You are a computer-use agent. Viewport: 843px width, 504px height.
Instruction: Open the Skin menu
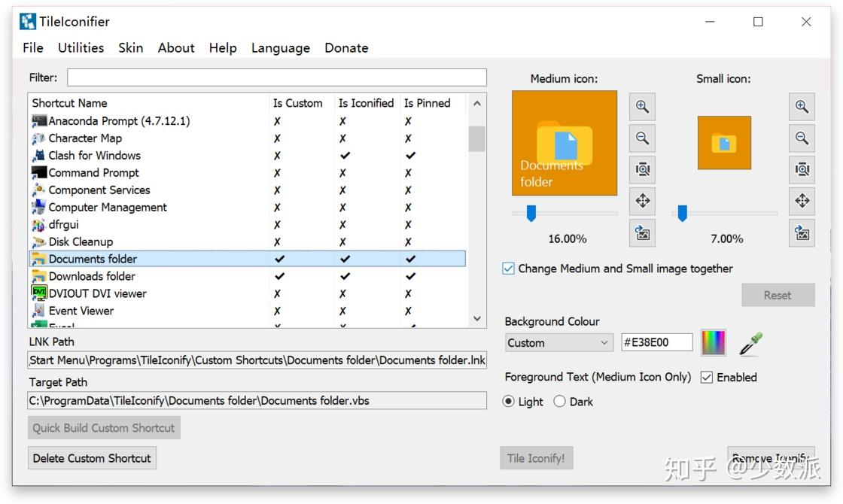(131, 48)
